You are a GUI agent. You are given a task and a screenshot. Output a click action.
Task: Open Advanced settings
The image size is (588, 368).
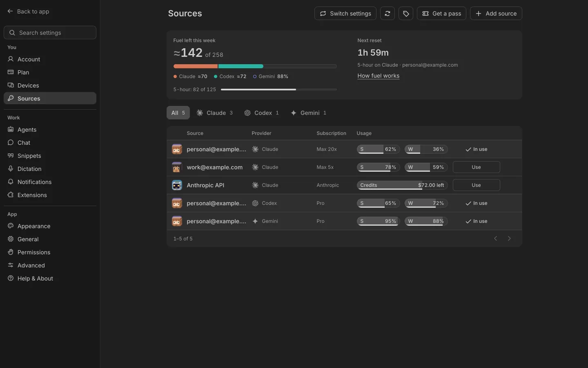[x=50, y=265]
